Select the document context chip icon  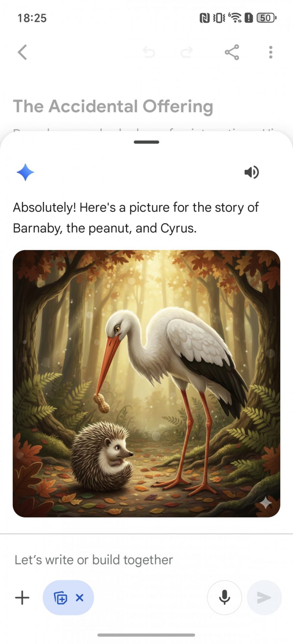pyautogui.click(x=60, y=598)
